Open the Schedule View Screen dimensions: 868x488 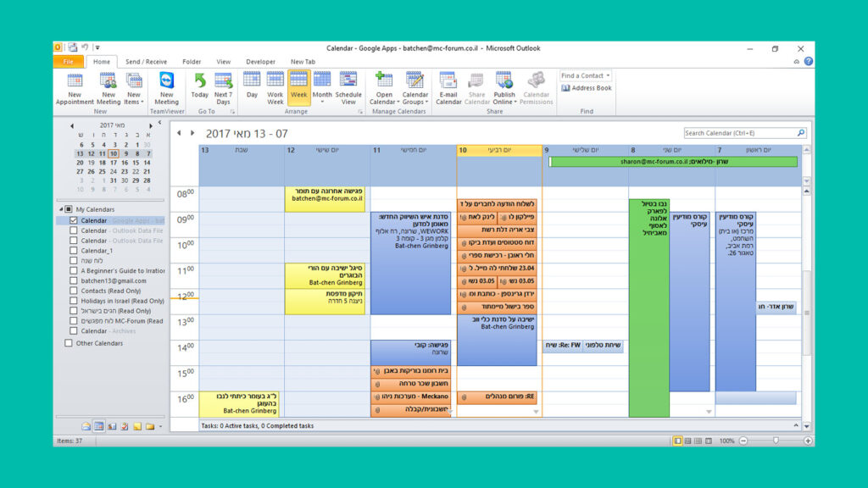pos(348,87)
